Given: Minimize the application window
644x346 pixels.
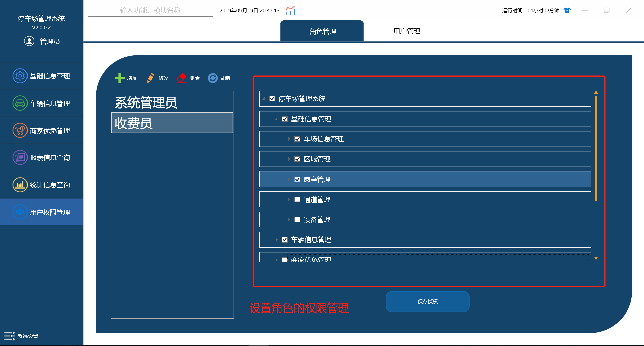Looking at the screenshot, I should coord(585,10).
